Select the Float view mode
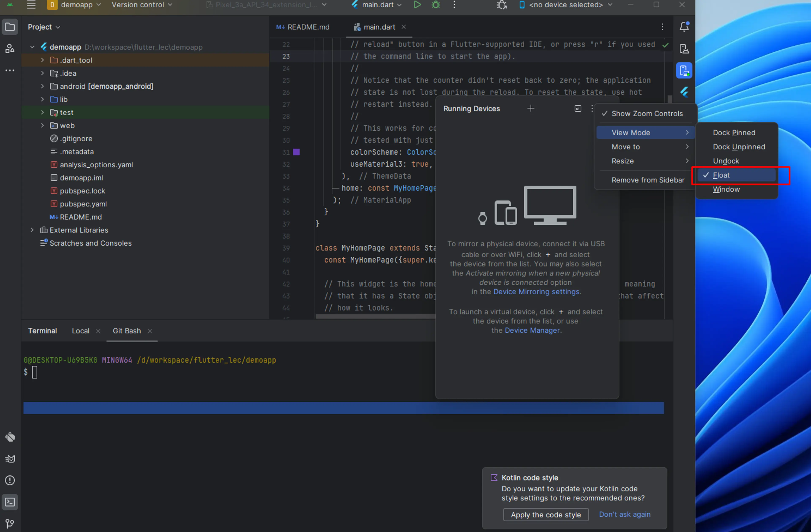Screen dimensions: 811x532 (736, 175)
